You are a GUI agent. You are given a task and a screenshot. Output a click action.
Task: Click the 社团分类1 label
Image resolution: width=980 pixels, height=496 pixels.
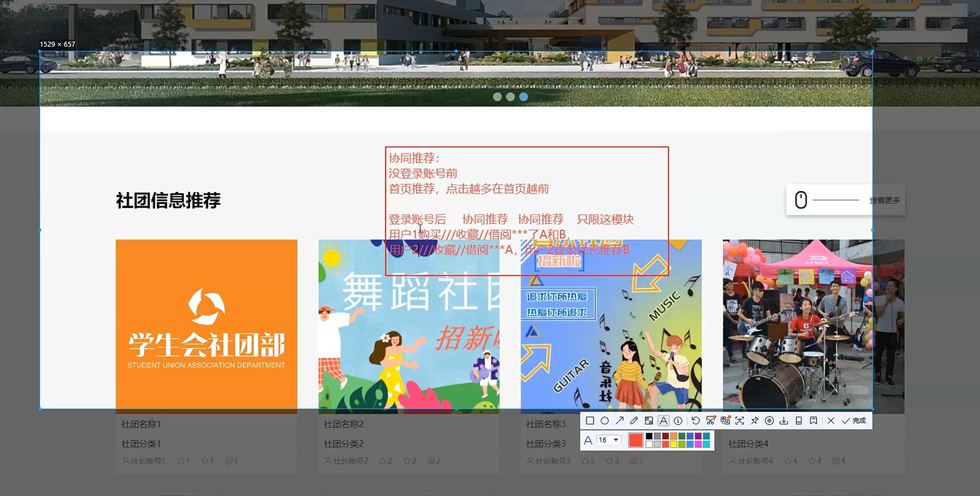point(141,444)
